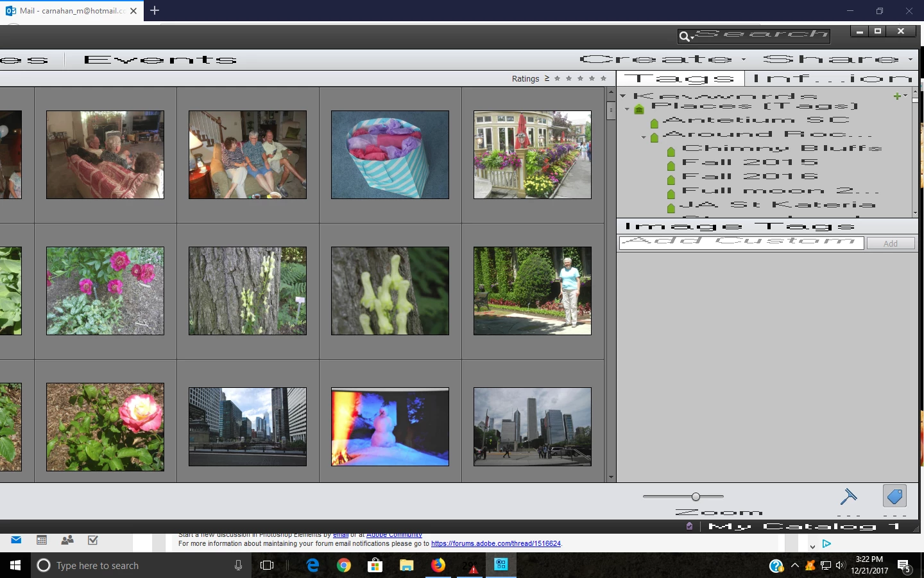This screenshot has width=924, height=578.
Task: Click the Get Help tray icon
Action: point(776,566)
